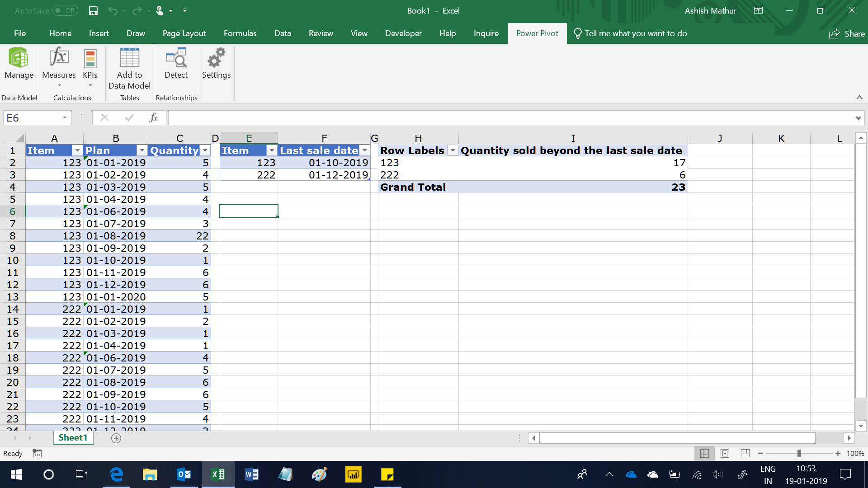Open Power Pivot Settings
Screen dimensions: 868x488
tap(216, 64)
